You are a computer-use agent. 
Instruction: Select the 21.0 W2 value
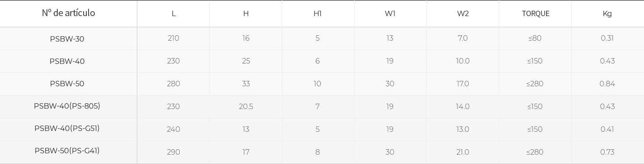pyautogui.click(x=463, y=152)
